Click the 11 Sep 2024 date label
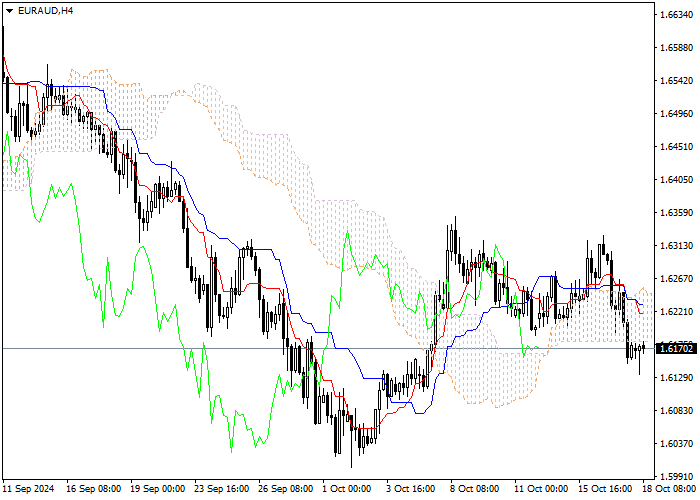Image resolution: width=700 pixels, height=500 pixels. (x=29, y=489)
